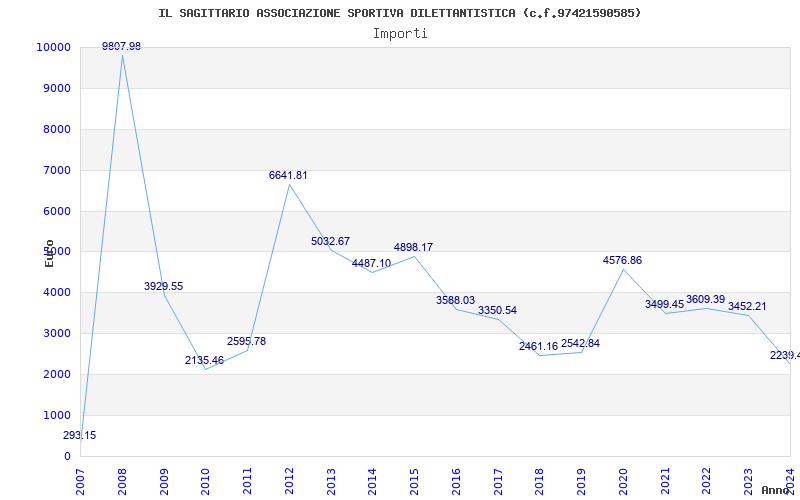Select the x-axis year 2009
The height and width of the screenshot is (500, 800).
pyautogui.click(x=164, y=482)
